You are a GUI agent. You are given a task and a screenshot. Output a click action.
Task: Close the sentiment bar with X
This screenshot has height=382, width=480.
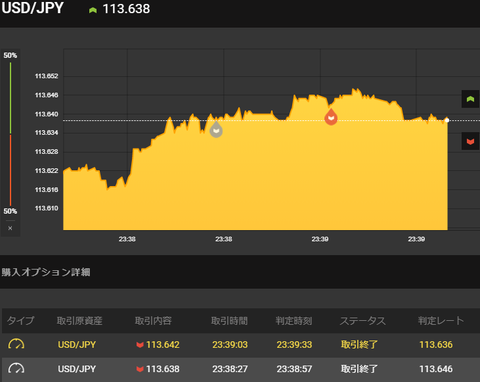tap(10, 228)
